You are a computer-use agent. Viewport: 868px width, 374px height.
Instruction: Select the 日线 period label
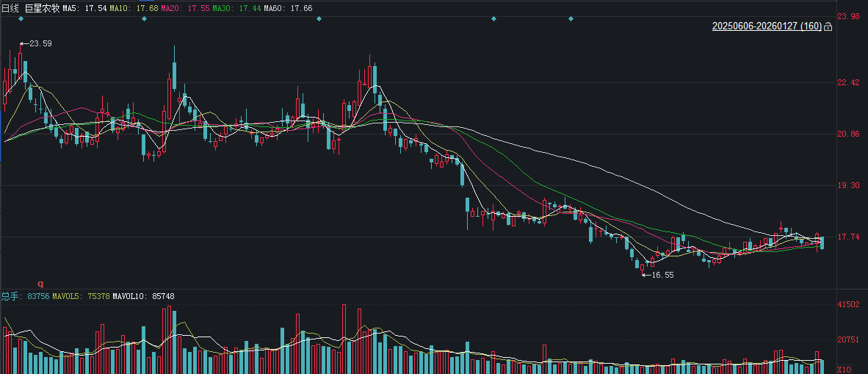(x=10, y=7)
